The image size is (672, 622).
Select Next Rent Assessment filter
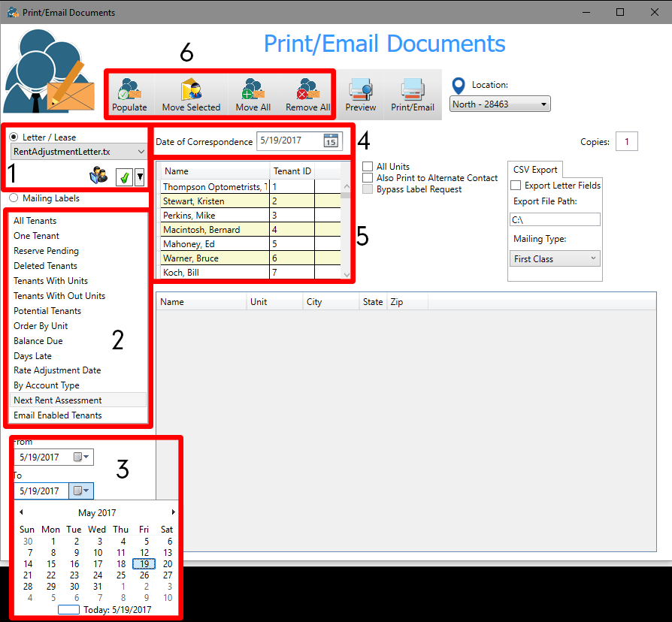[x=78, y=400]
